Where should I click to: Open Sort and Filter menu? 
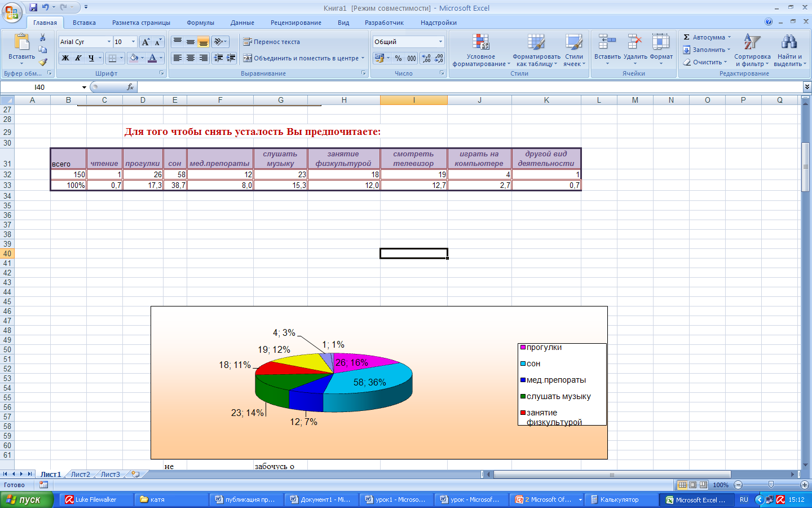coord(752,50)
